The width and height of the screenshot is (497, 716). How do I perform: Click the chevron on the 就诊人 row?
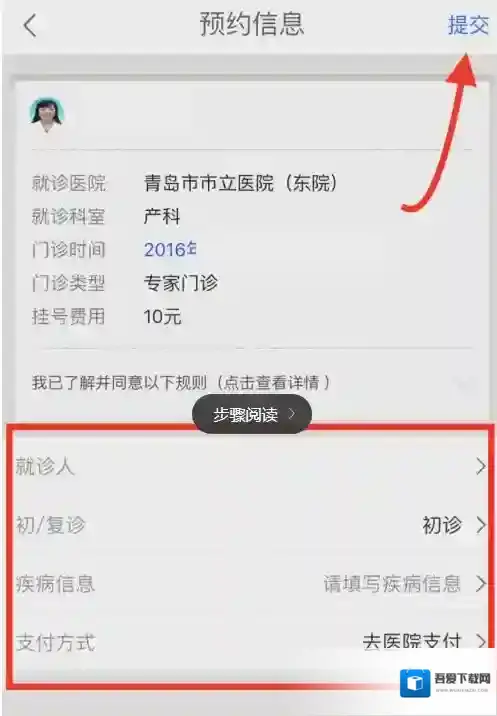pos(481,466)
